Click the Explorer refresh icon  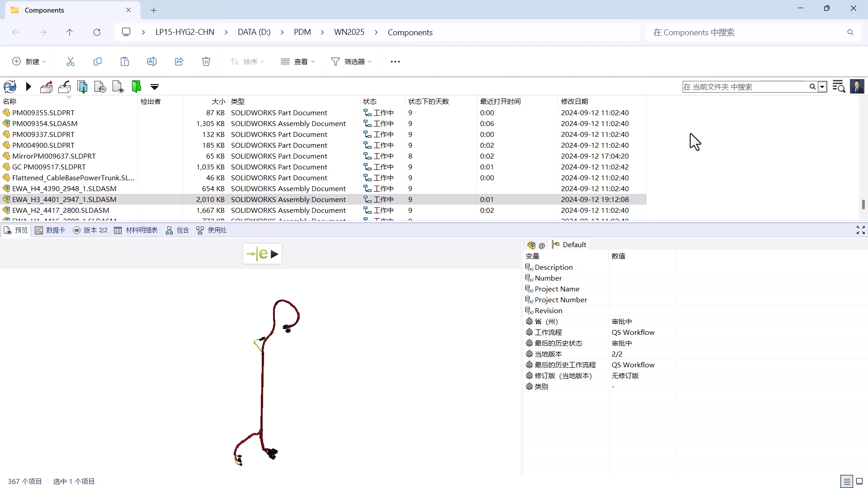[x=97, y=32]
